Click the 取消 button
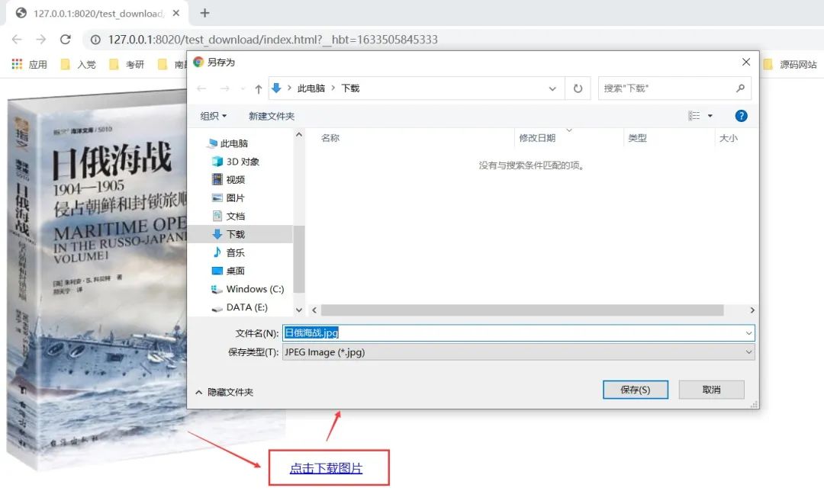This screenshot has width=824, height=504. (x=712, y=390)
